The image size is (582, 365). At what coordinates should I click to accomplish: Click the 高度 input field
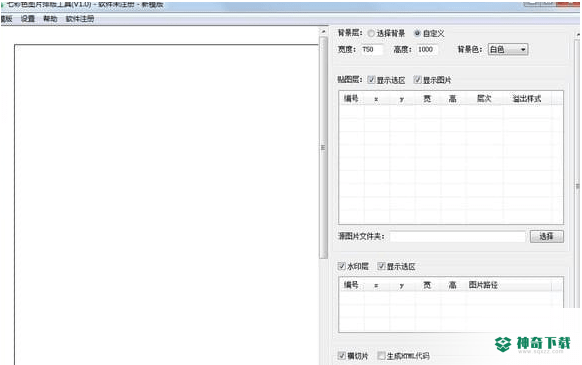click(427, 49)
